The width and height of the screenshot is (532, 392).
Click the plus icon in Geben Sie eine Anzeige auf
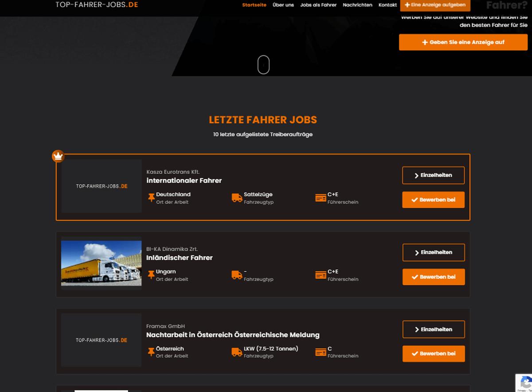coord(425,42)
